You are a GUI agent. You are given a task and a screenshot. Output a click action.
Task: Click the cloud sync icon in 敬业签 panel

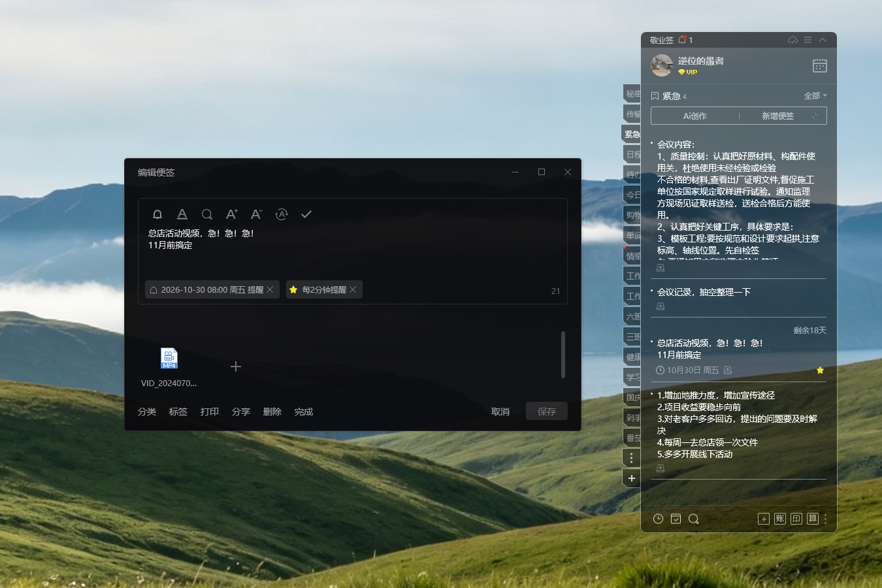(792, 40)
